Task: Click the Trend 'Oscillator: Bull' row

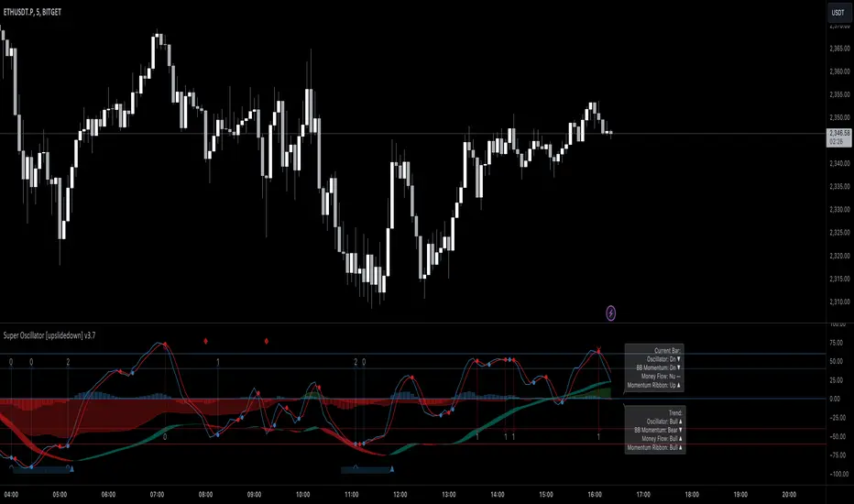Action: click(x=664, y=422)
